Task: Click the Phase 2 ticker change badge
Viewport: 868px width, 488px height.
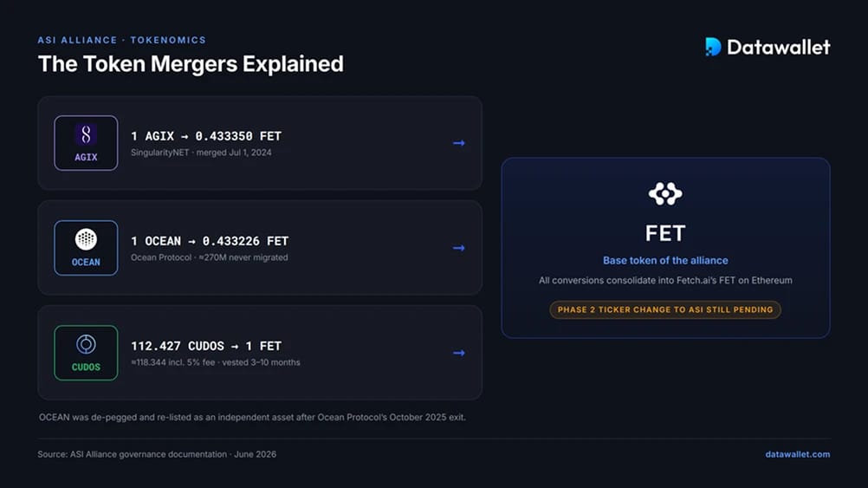Action: tap(665, 309)
